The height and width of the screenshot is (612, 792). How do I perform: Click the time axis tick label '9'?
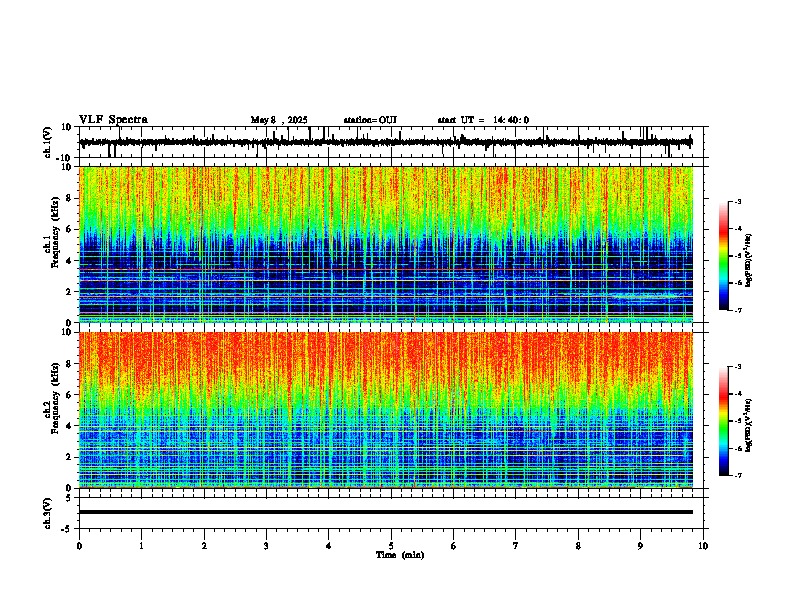tap(640, 546)
